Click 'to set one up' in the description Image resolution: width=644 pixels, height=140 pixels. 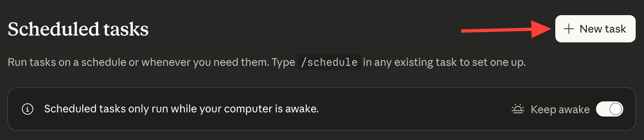click(492, 62)
